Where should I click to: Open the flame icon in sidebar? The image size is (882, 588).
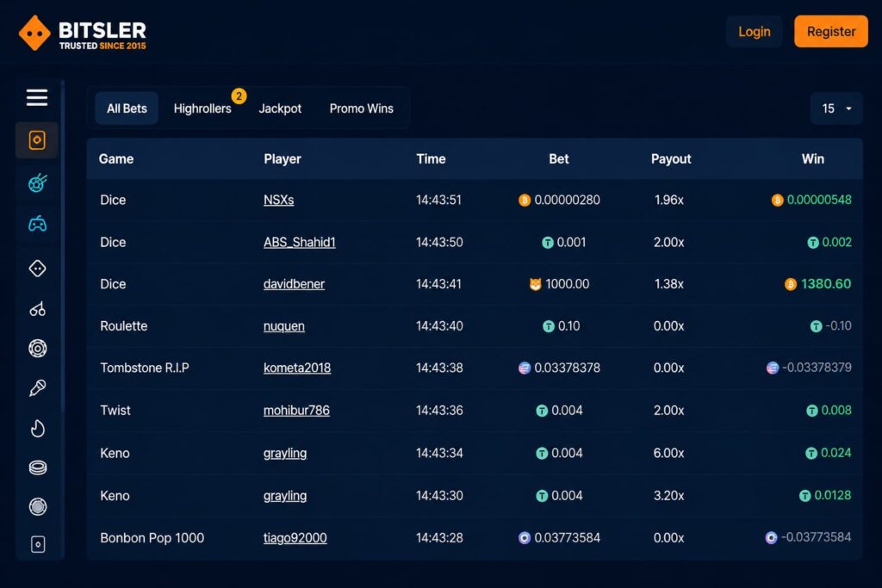(38, 429)
